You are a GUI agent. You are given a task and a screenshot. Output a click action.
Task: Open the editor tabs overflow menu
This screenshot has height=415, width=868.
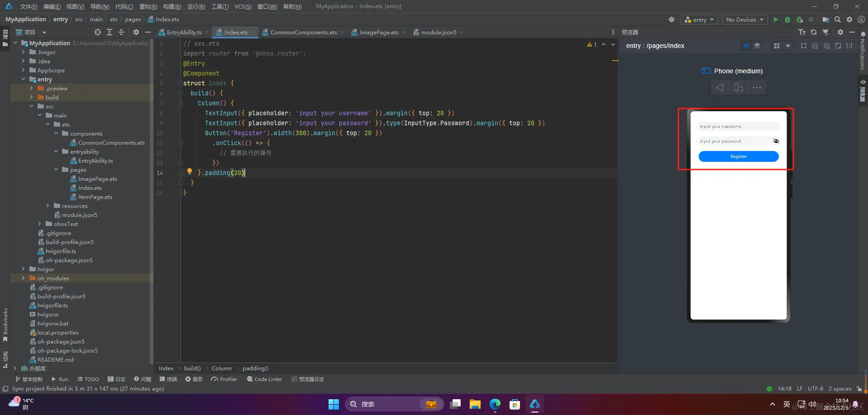pos(613,32)
